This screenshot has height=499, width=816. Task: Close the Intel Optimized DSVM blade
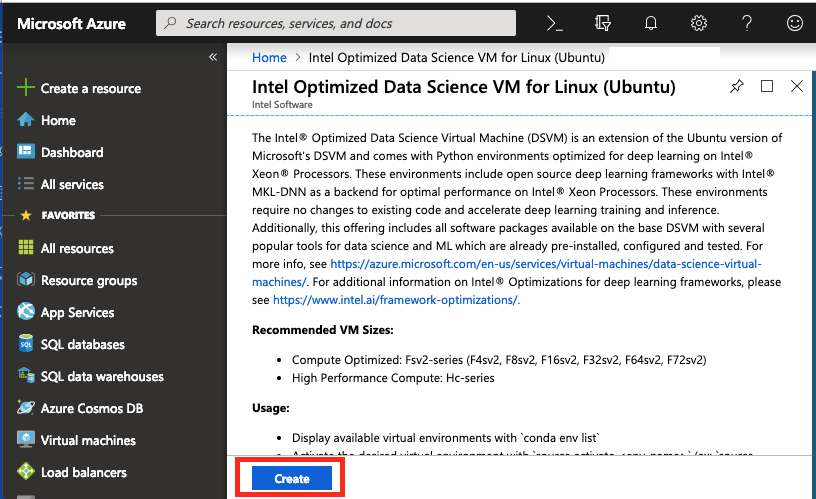[x=797, y=86]
